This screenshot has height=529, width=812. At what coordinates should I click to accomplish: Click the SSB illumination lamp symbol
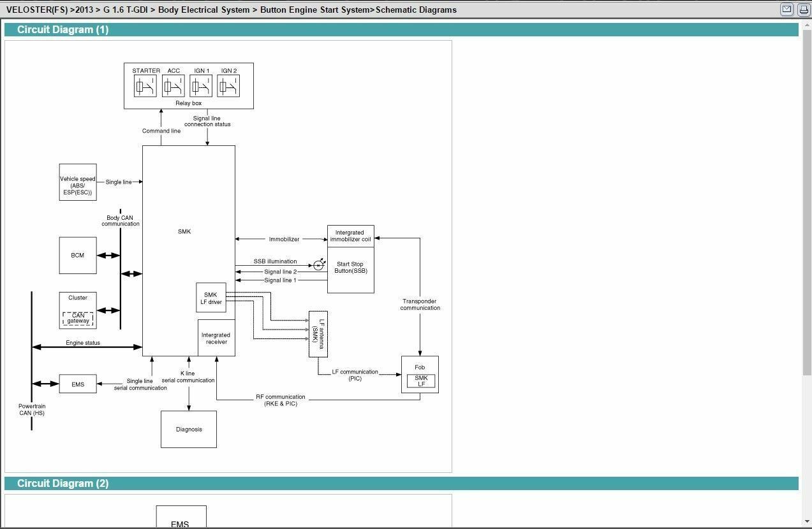point(319,264)
